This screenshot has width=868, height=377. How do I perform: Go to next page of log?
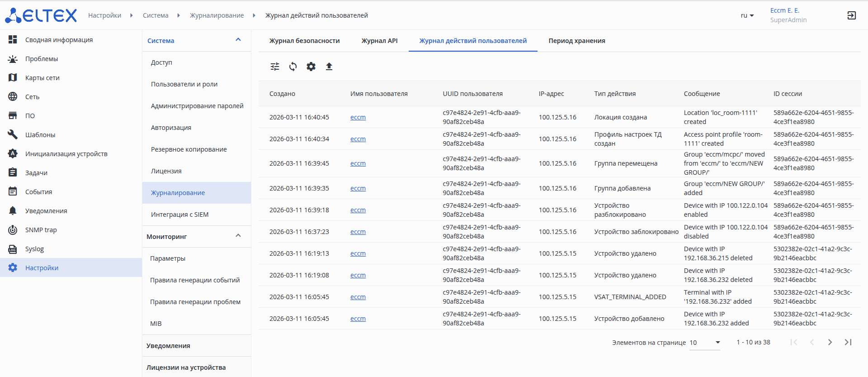pyautogui.click(x=830, y=342)
